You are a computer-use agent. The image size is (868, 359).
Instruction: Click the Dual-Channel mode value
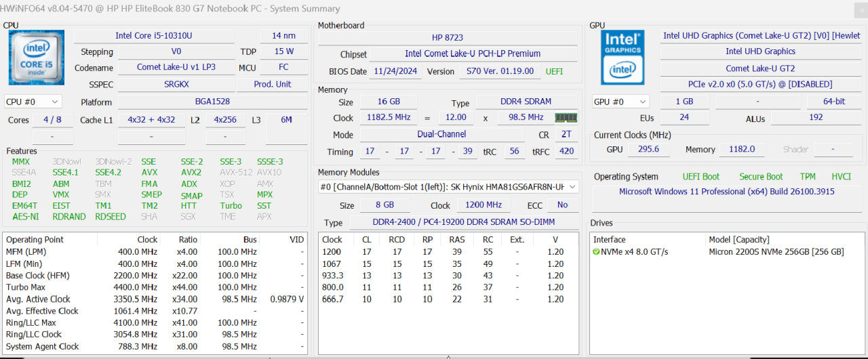pos(441,134)
